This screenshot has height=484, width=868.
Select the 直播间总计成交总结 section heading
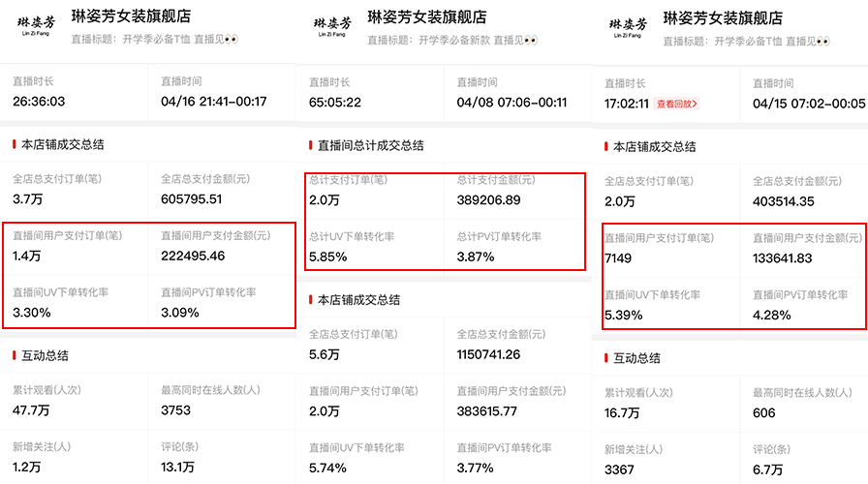(370, 146)
